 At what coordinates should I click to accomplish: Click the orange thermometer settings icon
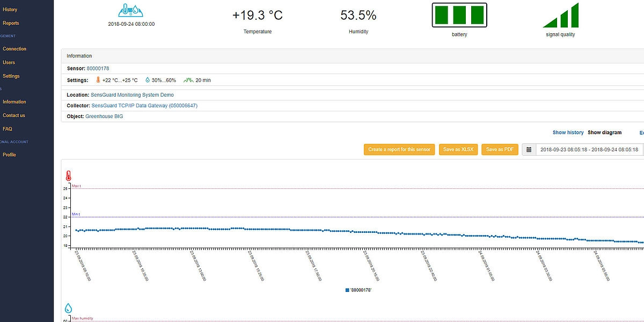[x=98, y=80]
